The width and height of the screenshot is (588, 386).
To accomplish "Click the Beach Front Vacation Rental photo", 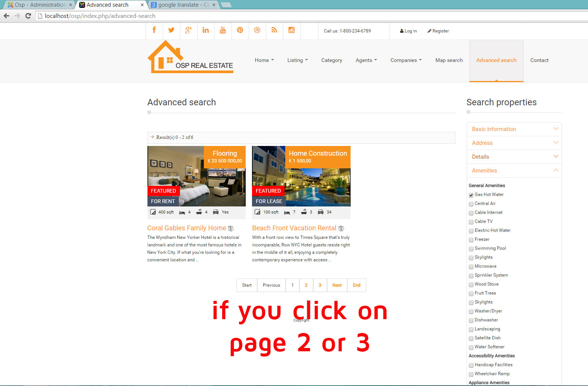I will click(301, 176).
